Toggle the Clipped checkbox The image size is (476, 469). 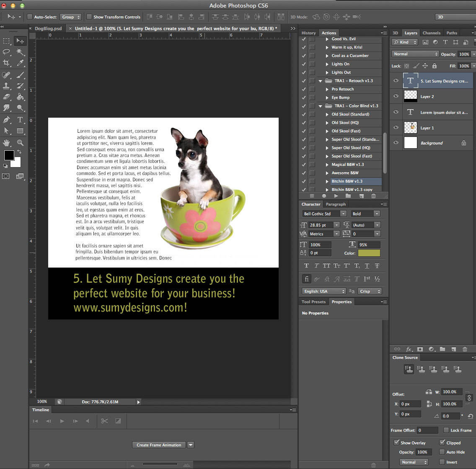[x=442, y=443]
